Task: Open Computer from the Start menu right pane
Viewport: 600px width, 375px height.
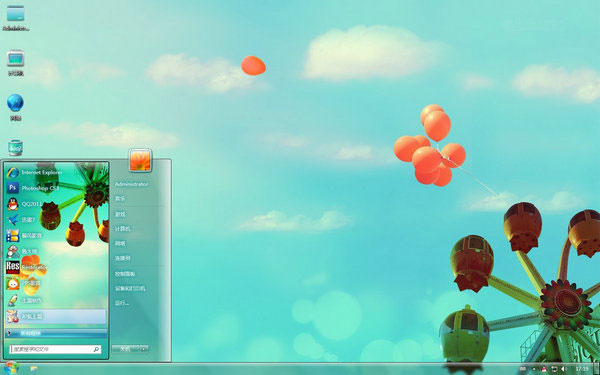Action: pyautogui.click(x=122, y=229)
